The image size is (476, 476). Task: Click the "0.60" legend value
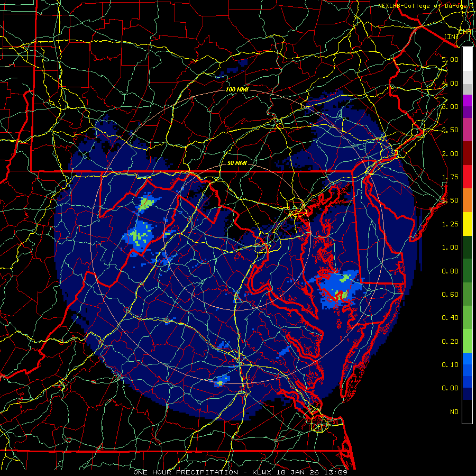coord(450,295)
